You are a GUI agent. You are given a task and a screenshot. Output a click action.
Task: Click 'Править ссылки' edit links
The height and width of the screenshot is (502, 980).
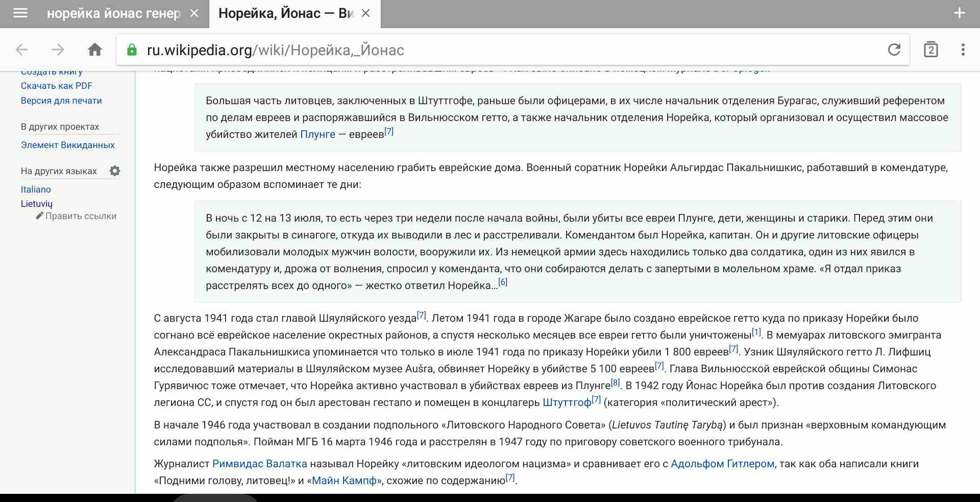[x=80, y=216]
